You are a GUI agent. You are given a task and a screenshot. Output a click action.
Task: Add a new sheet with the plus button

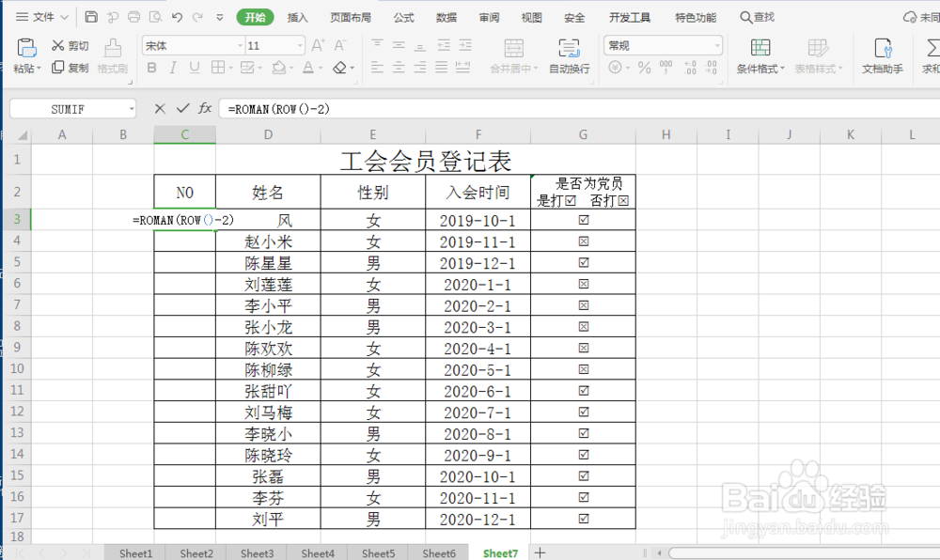[x=540, y=552]
